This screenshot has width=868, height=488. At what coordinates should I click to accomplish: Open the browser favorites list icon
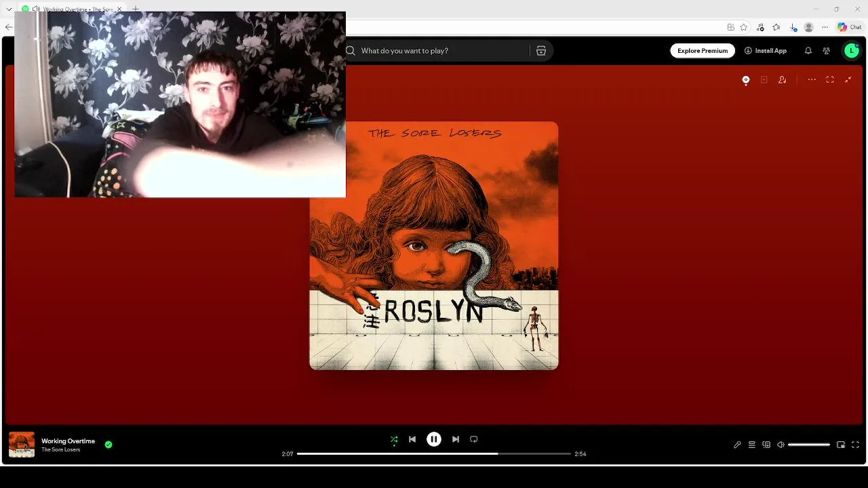point(777,27)
